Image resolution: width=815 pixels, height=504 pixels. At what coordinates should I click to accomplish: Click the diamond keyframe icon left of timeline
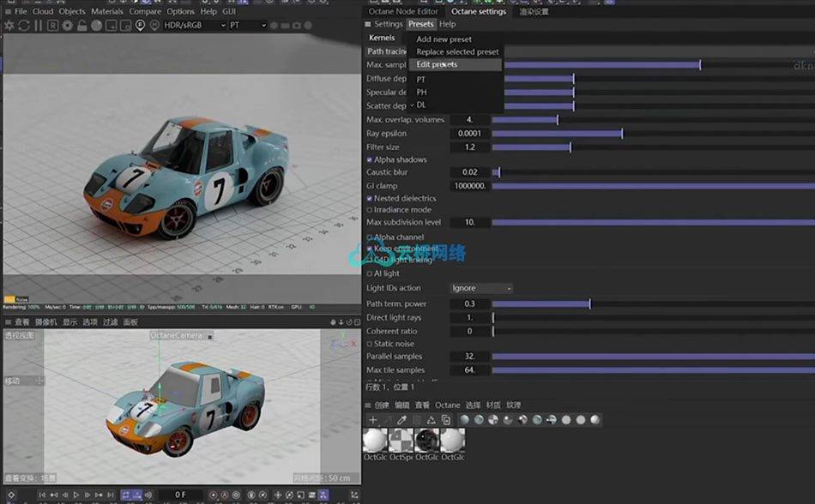(11, 495)
